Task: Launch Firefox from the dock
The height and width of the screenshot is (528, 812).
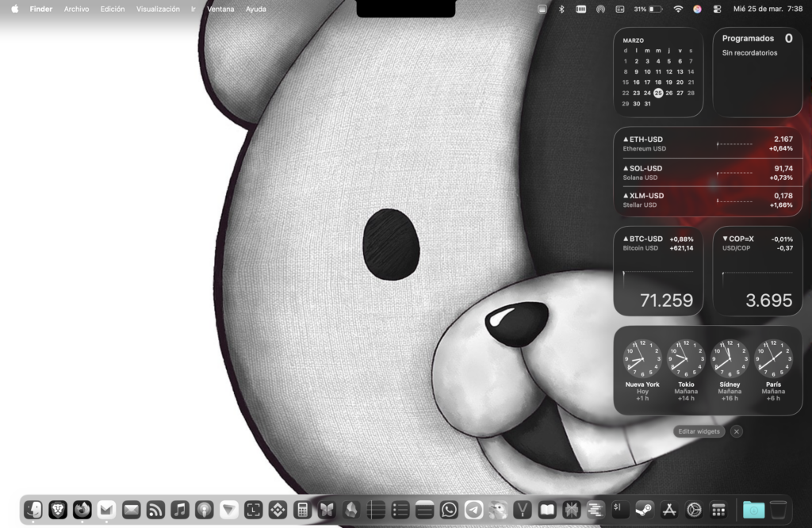Action: click(82, 510)
